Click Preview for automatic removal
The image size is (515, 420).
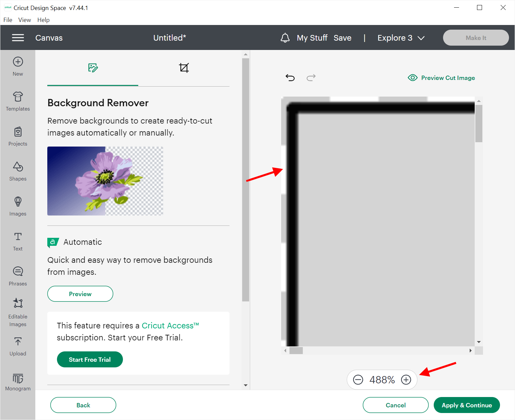[80, 294]
